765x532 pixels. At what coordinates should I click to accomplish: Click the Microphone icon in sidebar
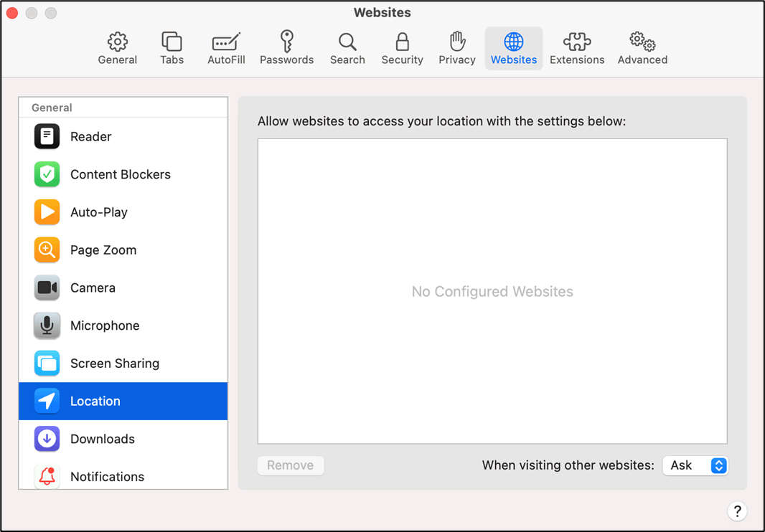pyautogui.click(x=47, y=326)
